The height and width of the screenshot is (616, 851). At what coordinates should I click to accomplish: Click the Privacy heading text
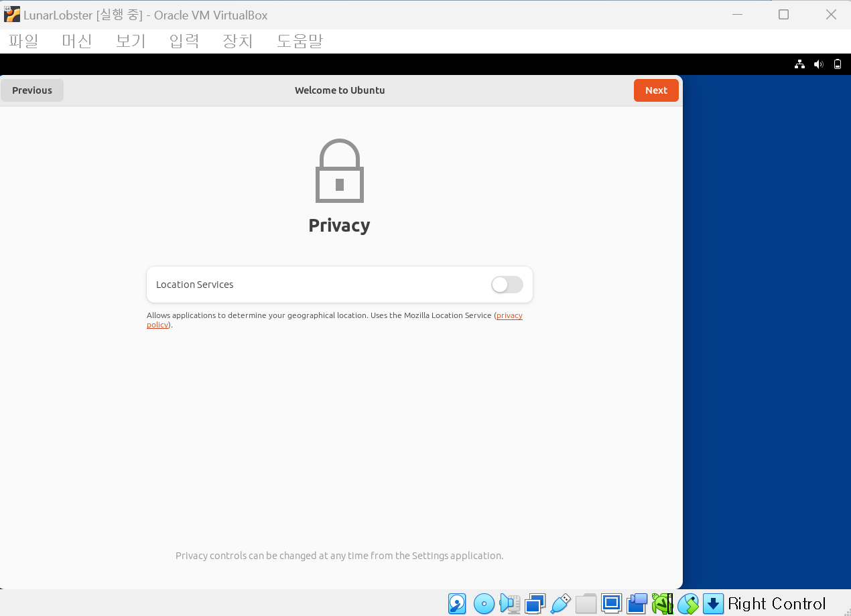tap(339, 226)
